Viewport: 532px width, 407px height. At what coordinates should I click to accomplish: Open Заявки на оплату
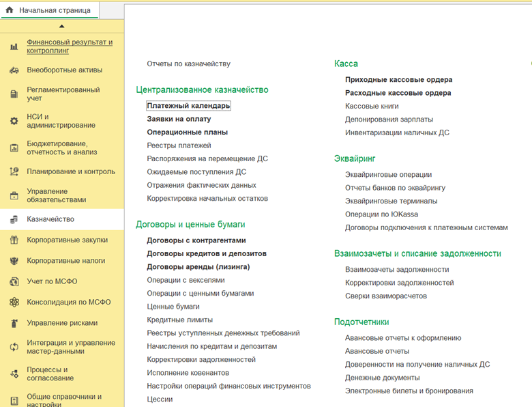179,119
